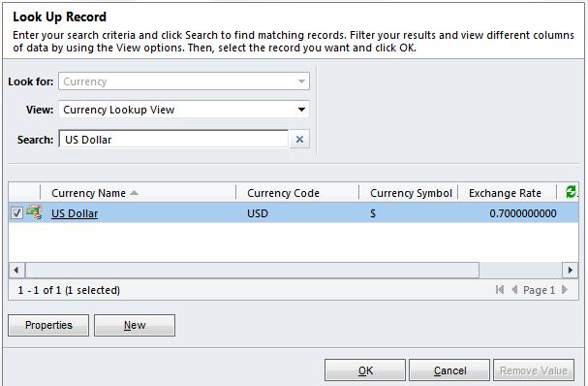Confirm the selection with the OK button
This screenshot has height=386, width=588.
pos(365,370)
